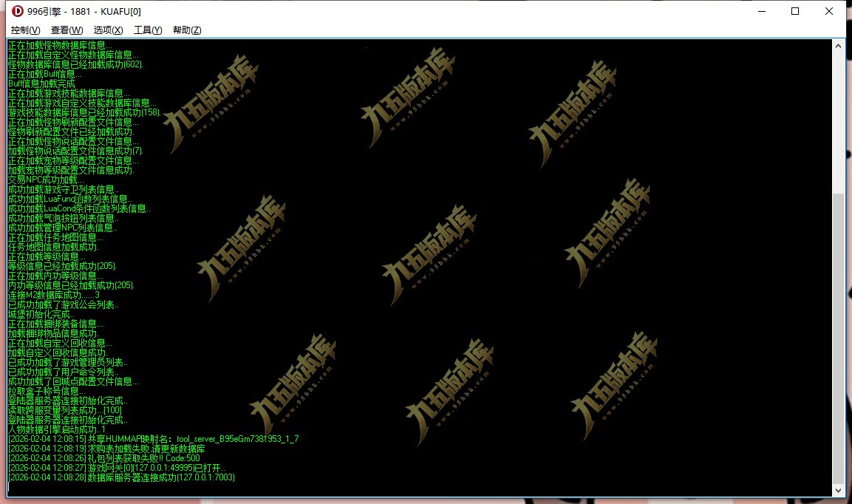Viewport: 852px width, 504px height.
Task: Maximize the 996引擎 window
Action: [x=795, y=11]
